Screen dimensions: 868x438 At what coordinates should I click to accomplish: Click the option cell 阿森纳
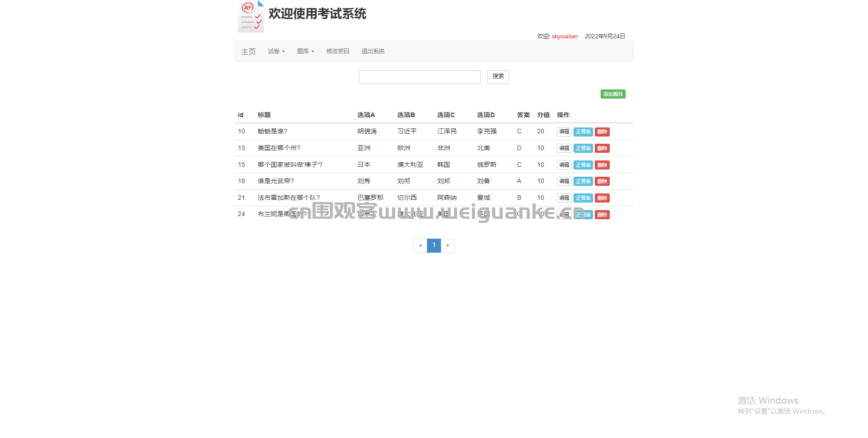[447, 198]
